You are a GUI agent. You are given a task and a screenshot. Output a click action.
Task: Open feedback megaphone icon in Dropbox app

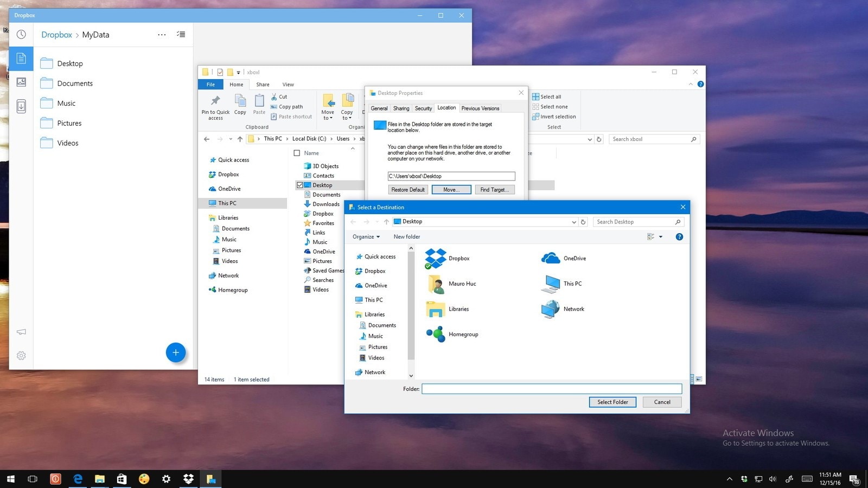21,332
